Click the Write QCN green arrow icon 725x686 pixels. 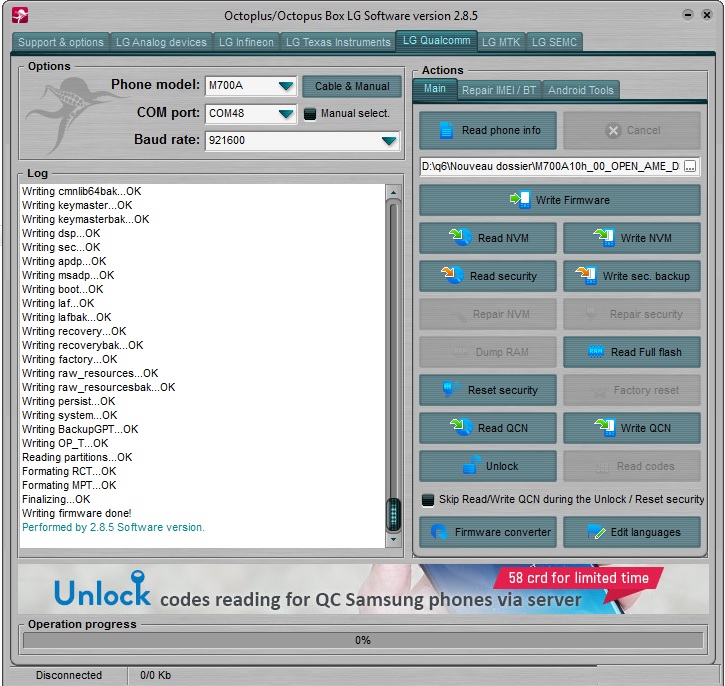pyautogui.click(x=605, y=428)
